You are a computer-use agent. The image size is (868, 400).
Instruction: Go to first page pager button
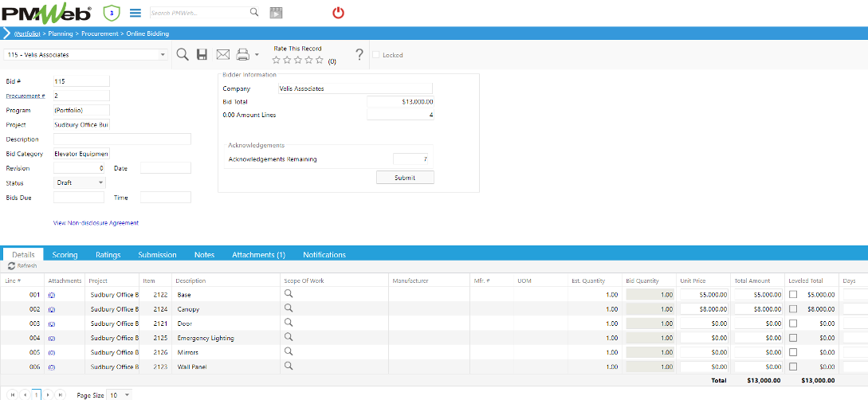(11, 395)
